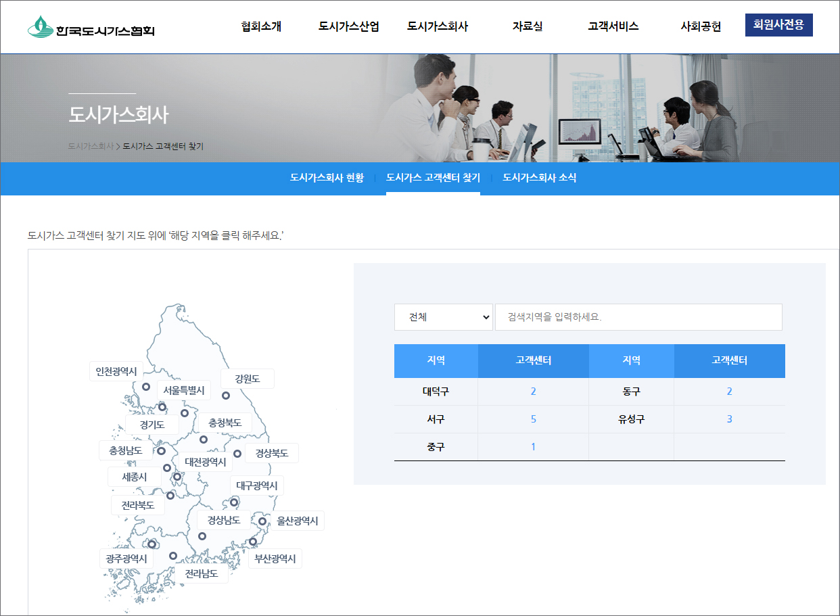This screenshot has height=616, width=840.
Task: Click the 대덕구 table cell
Action: point(436,392)
